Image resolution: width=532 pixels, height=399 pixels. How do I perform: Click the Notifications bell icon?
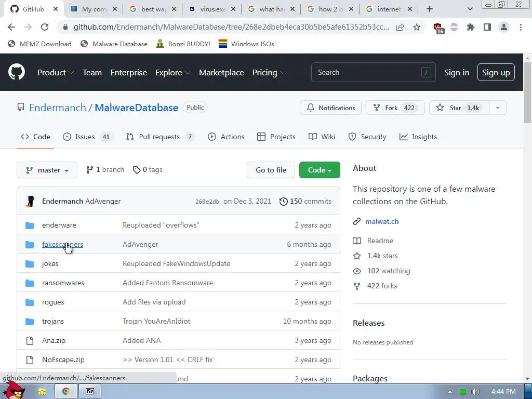(x=311, y=108)
